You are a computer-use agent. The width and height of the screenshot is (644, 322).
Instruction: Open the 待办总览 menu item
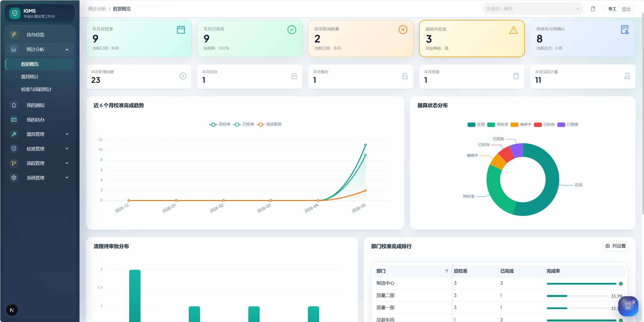pos(40,35)
